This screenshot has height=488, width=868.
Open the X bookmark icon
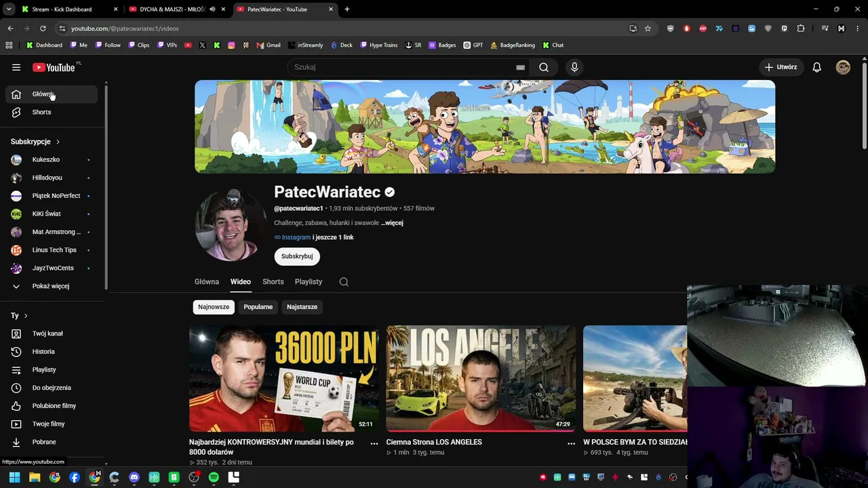click(x=202, y=45)
